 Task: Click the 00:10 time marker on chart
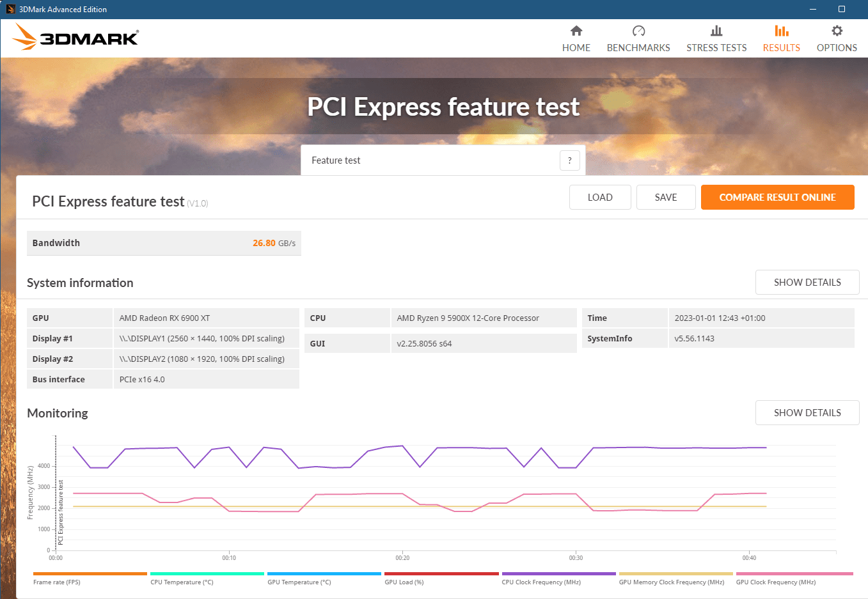pos(229,558)
